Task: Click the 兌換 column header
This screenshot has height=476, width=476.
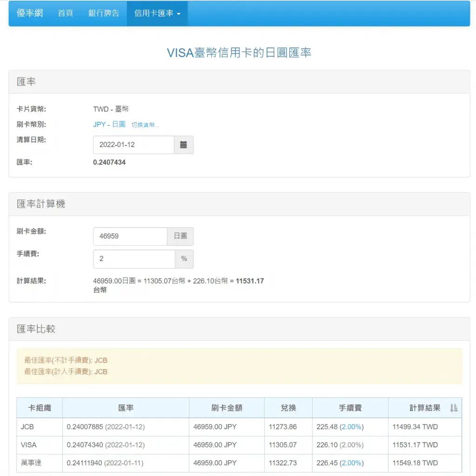Action: [x=288, y=408]
